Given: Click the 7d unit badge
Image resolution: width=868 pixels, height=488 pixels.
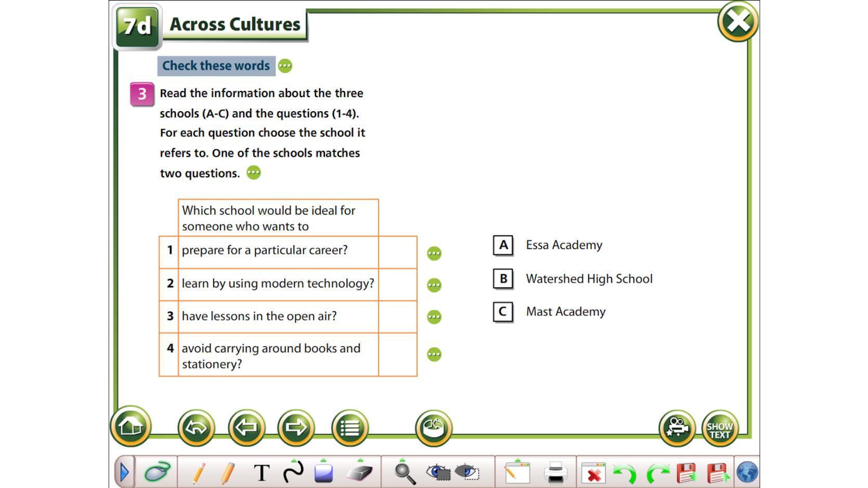Looking at the screenshot, I should click(x=137, y=26).
